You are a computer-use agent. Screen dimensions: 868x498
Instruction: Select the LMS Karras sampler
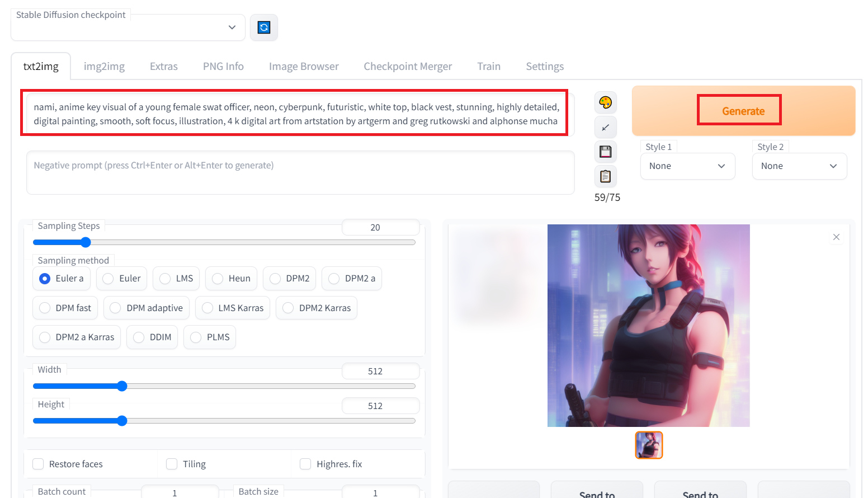point(233,308)
